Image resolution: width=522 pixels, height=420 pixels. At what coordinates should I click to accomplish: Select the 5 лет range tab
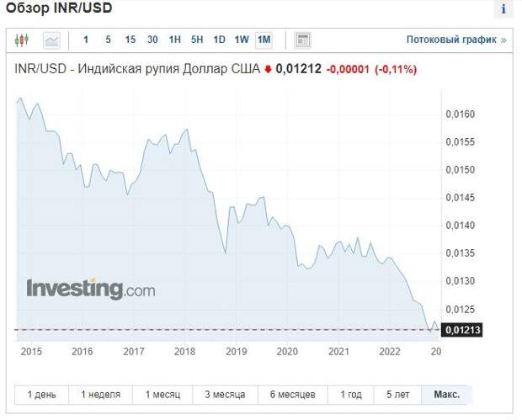pos(398,395)
